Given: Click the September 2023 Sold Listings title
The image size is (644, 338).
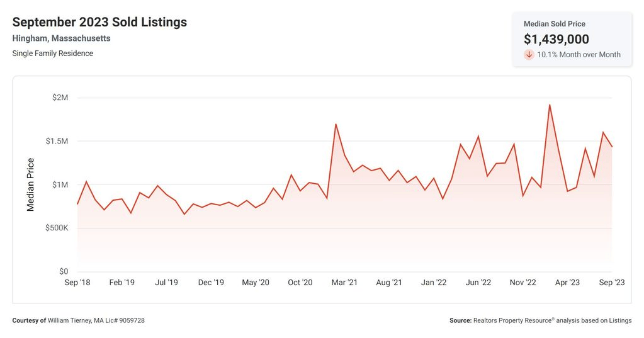Looking at the screenshot, I should coord(99,22).
